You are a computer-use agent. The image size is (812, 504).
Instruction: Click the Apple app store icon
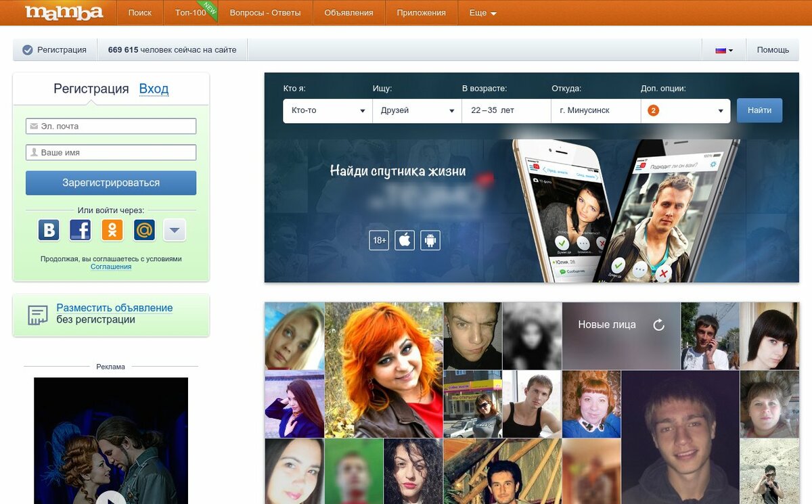coord(405,240)
